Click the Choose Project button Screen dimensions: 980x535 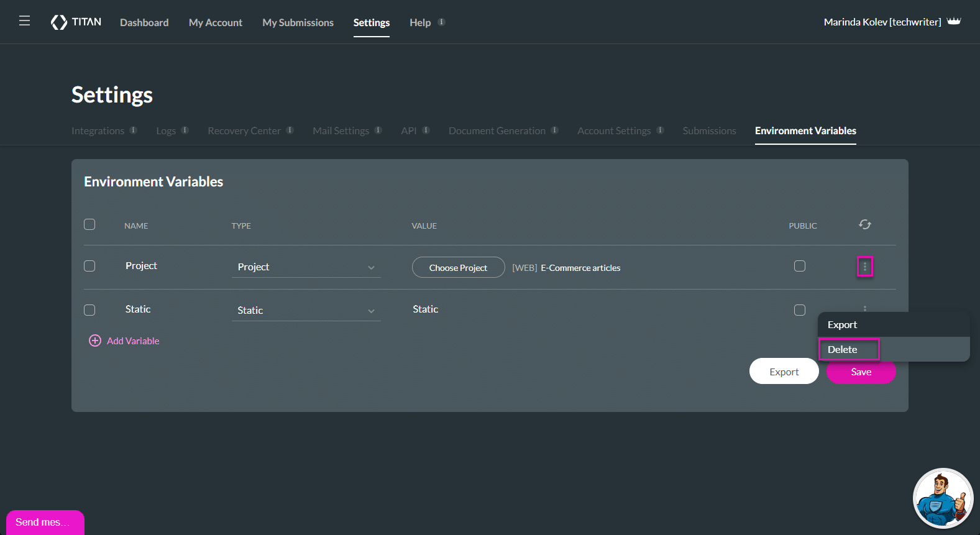[458, 268]
